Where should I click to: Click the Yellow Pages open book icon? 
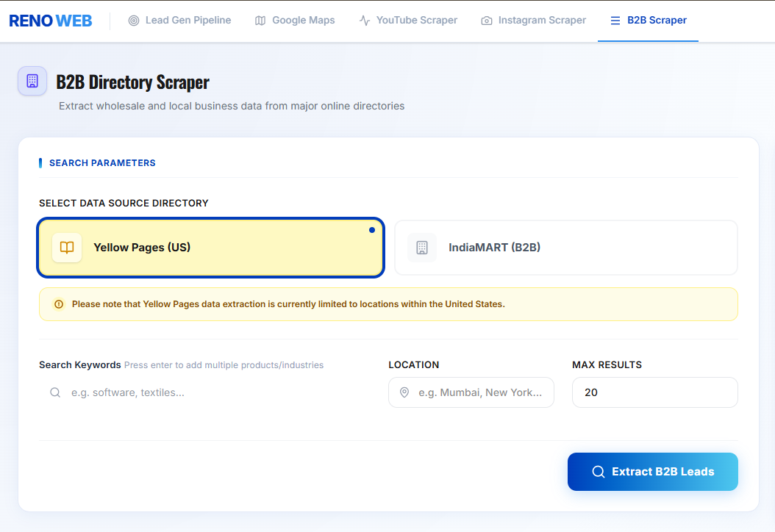pyautogui.click(x=67, y=248)
